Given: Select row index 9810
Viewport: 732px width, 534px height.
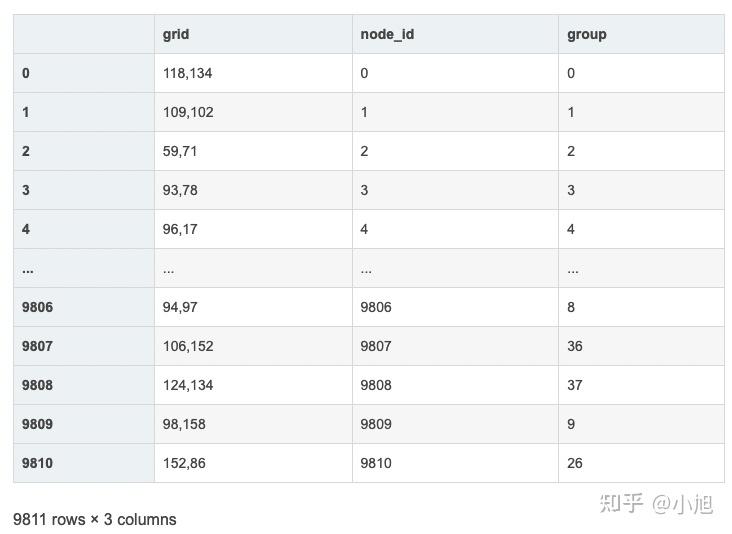Looking at the screenshot, I should tap(37, 463).
